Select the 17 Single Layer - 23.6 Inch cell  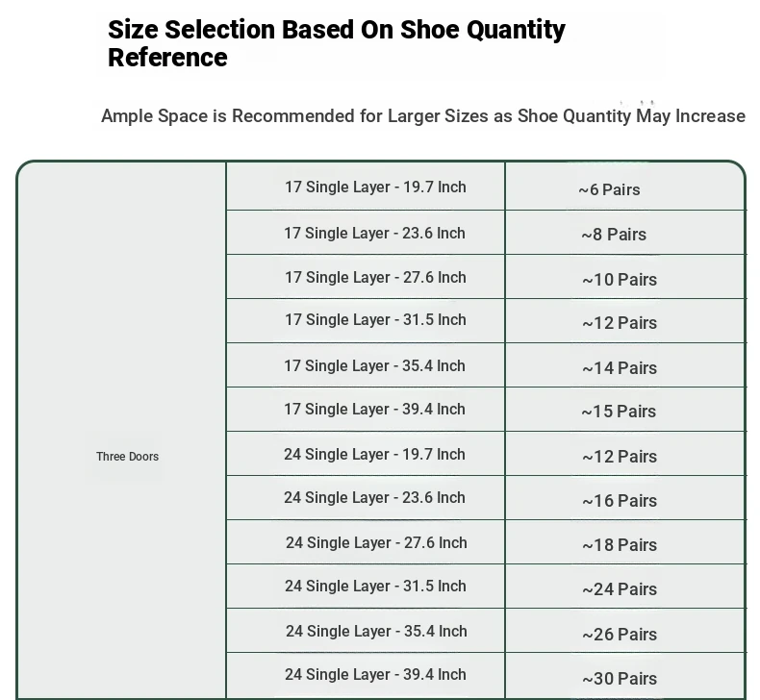click(366, 233)
